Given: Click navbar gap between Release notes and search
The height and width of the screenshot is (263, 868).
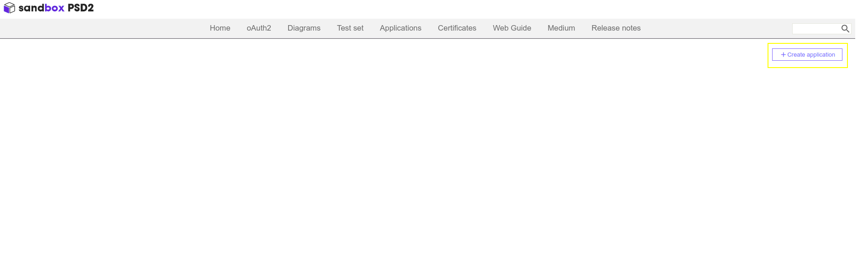Looking at the screenshot, I should coord(717,28).
